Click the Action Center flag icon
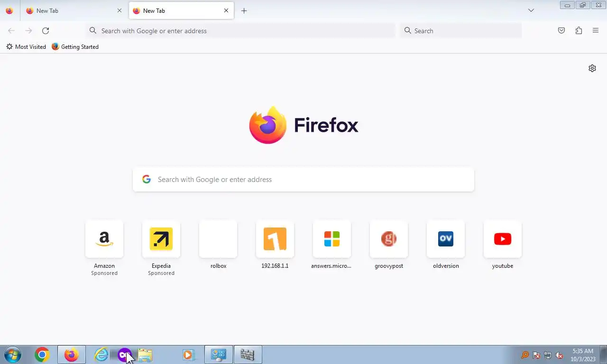The width and height of the screenshot is (607, 364). point(536,355)
